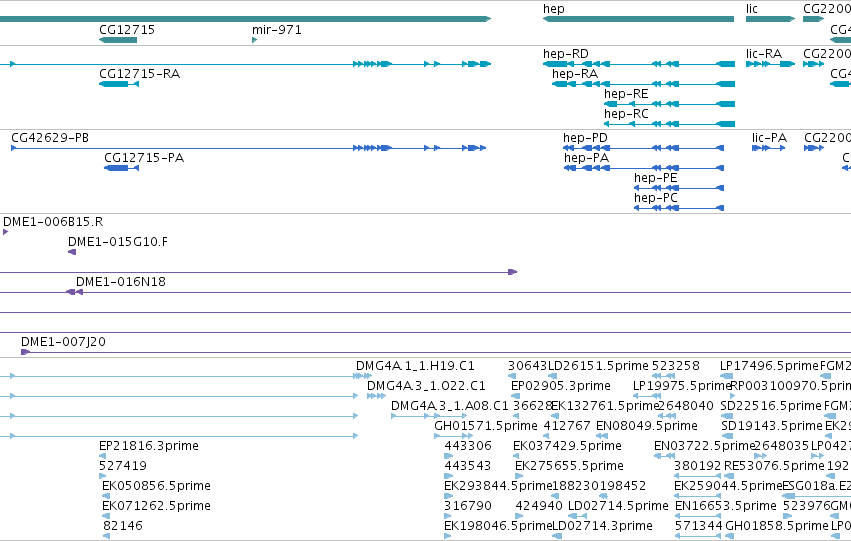
Task: Select the EK071262.5prime EST
Action: [106, 516]
